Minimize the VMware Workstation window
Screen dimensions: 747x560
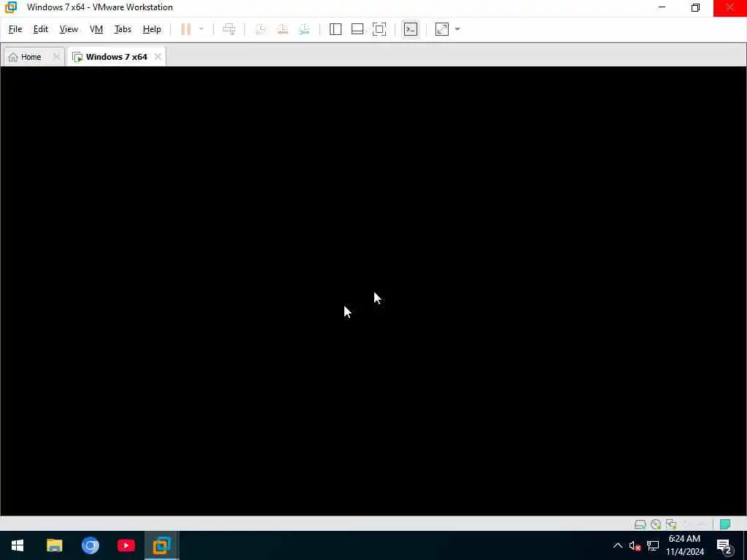(x=662, y=7)
